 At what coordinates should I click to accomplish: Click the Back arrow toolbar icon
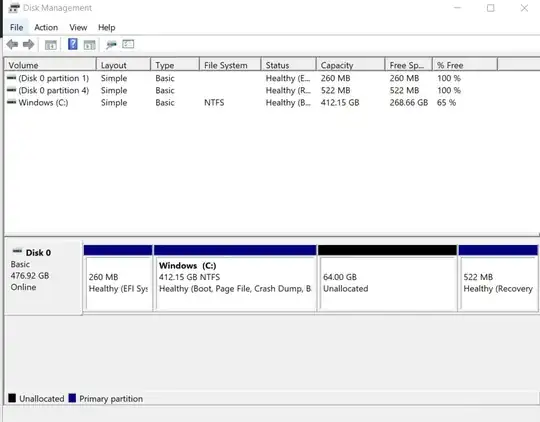(12, 44)
